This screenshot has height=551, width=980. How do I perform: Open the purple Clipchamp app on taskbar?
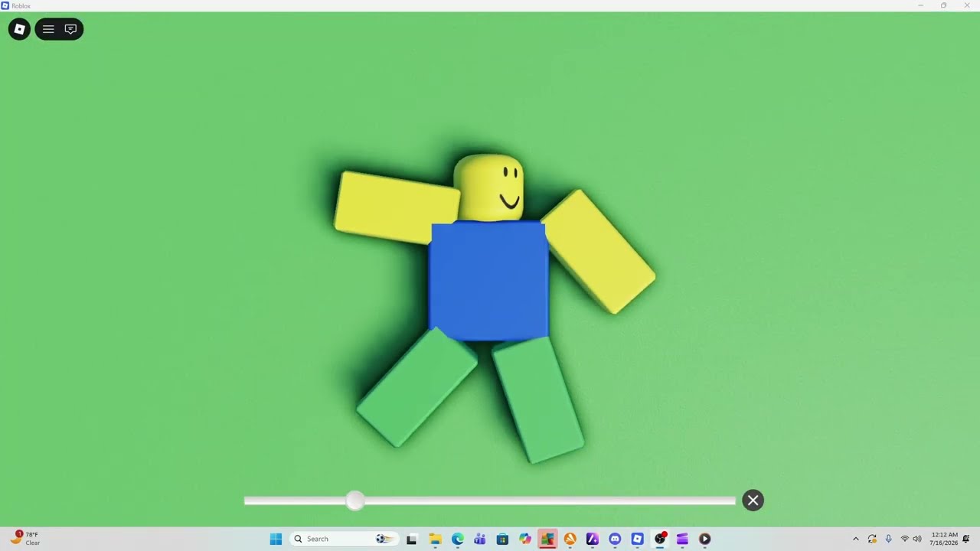[682, 539]
